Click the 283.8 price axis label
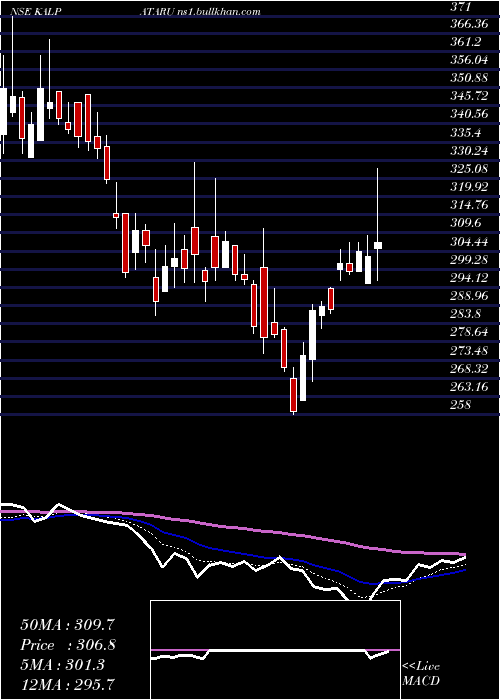500x700 pixels. pyautogui.click(x=467, y=314)
